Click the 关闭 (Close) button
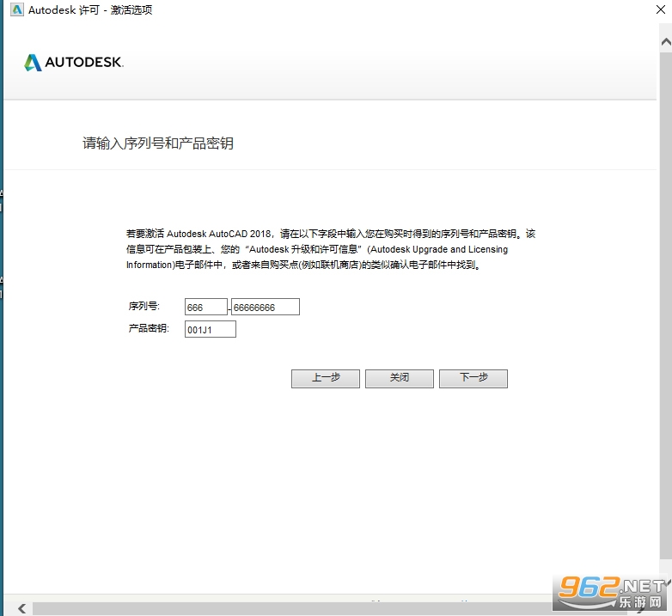The width and height of the screenshot is (672, 616). 400,379
